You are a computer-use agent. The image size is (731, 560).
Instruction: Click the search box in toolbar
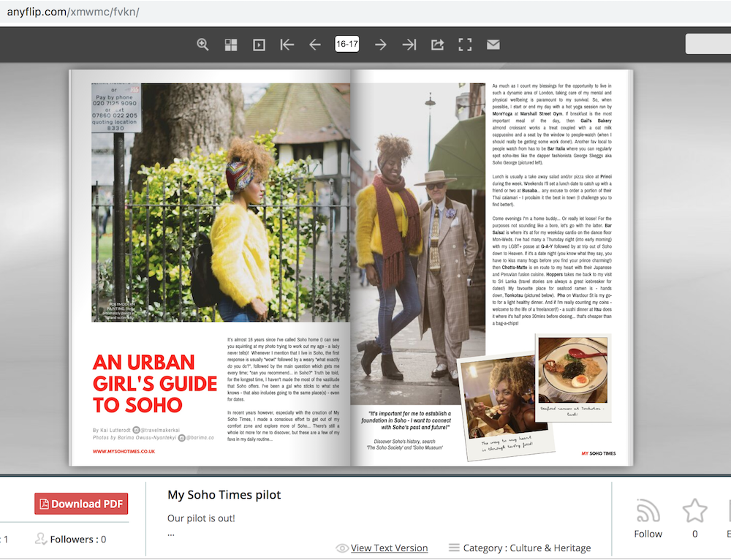tap(708, 45)
